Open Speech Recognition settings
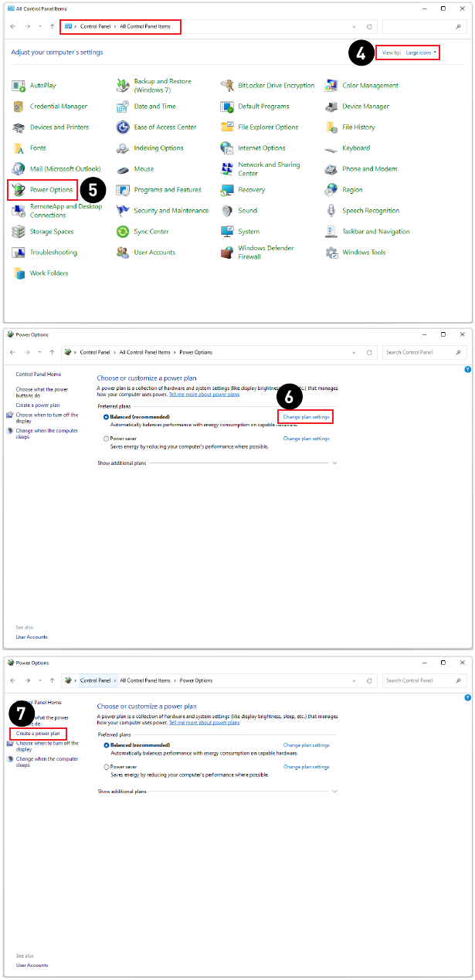475x980 pixels. [x=371, y=211]
